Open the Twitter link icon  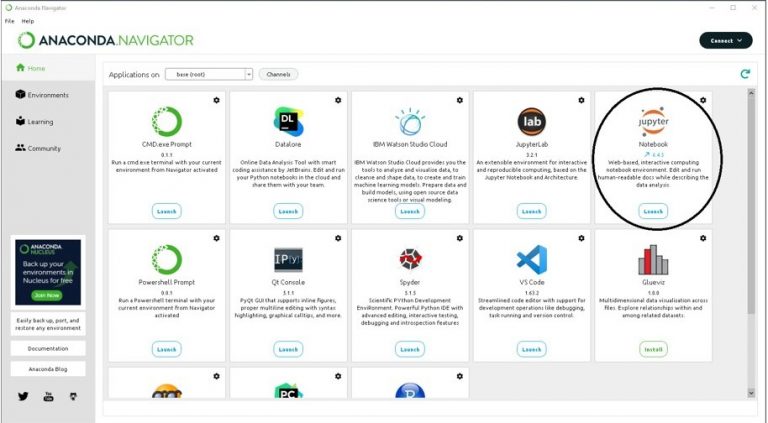(x=23, y=396)
